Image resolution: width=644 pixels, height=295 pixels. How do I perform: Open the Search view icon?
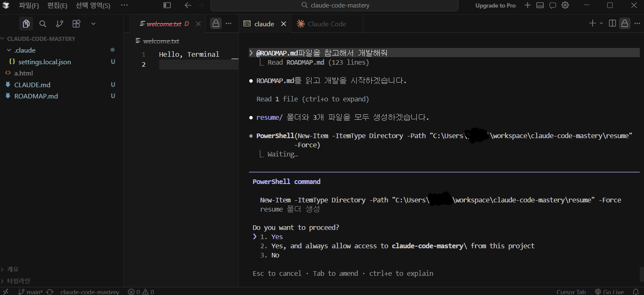point(43,24)
